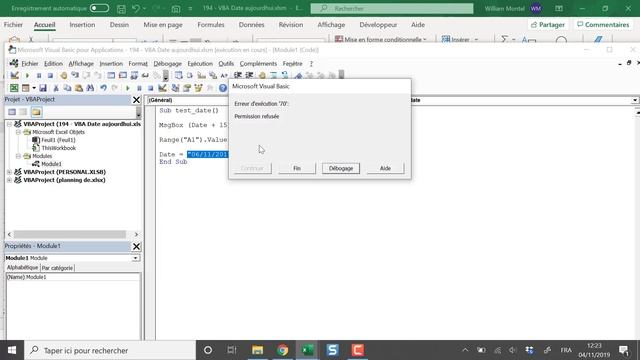Click Excel's Rechercher search box
Screen dimensions: 640x360
392,8
